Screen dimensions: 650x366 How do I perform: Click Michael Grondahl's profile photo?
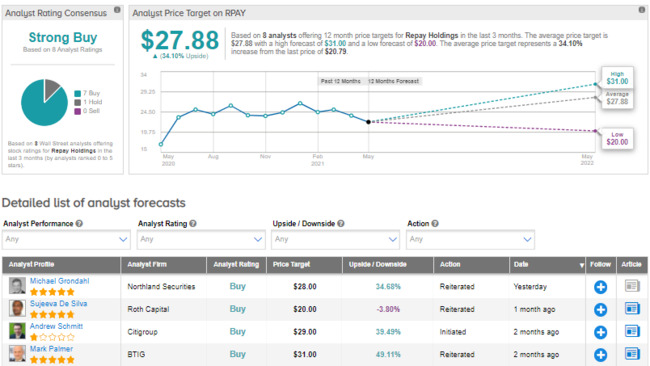(17, 286)
